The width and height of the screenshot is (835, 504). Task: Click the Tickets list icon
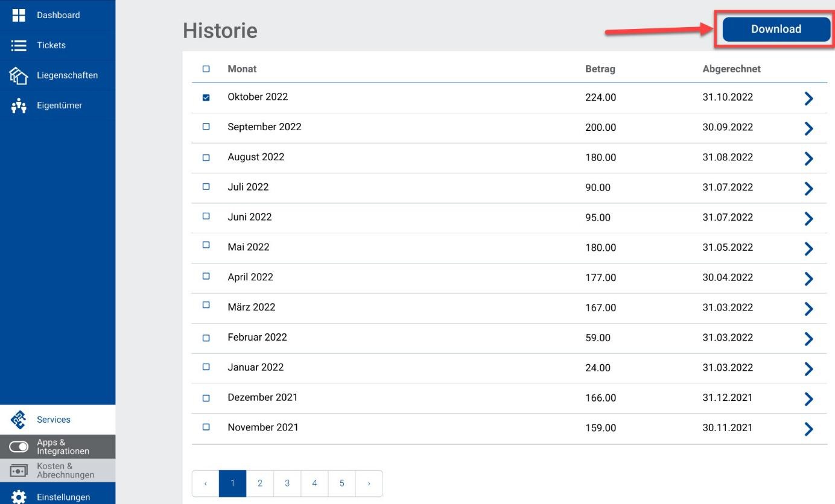point(19,45)
